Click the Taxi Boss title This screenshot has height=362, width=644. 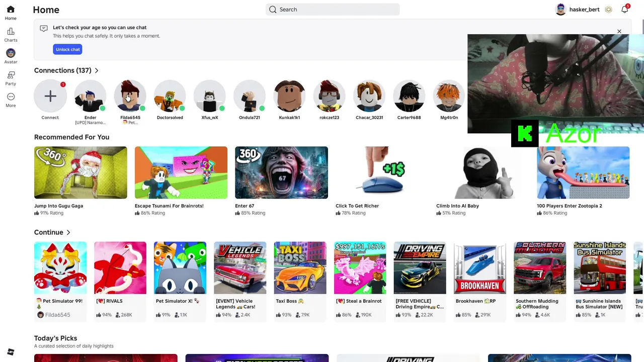tap(290, 301)
